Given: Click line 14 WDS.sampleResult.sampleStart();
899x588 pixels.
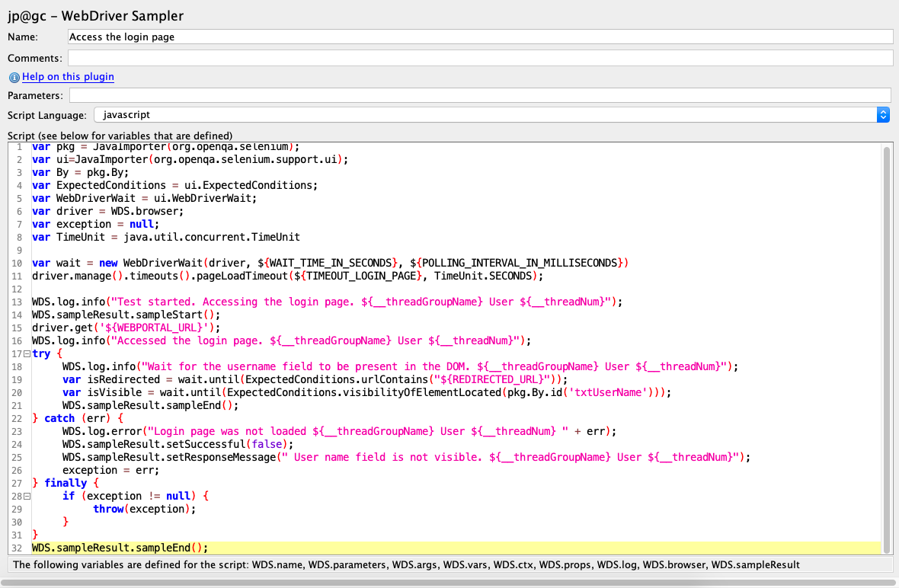Looking at the screenshot, I should pyautogui.click(x=126, y=315).
